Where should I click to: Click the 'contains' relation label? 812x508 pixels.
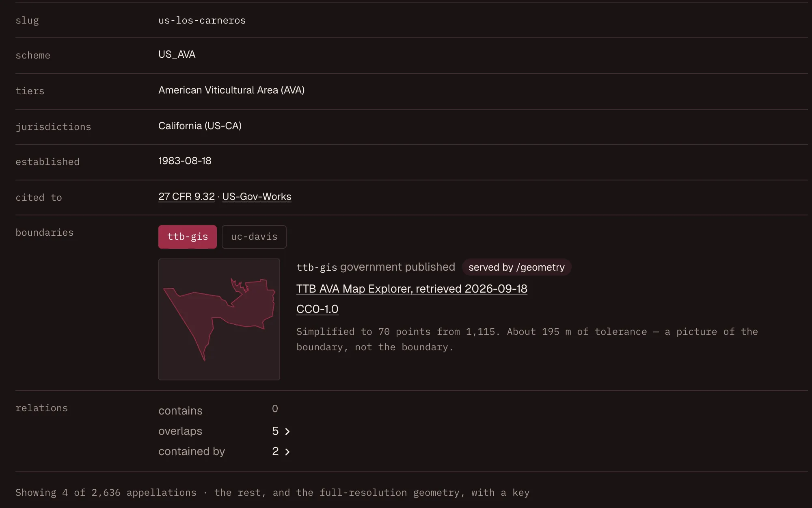[180, 411]
